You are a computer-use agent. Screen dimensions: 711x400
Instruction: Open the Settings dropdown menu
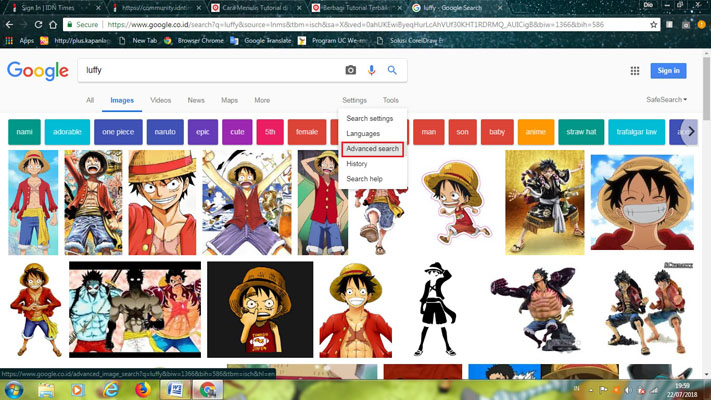coord(354,100)
